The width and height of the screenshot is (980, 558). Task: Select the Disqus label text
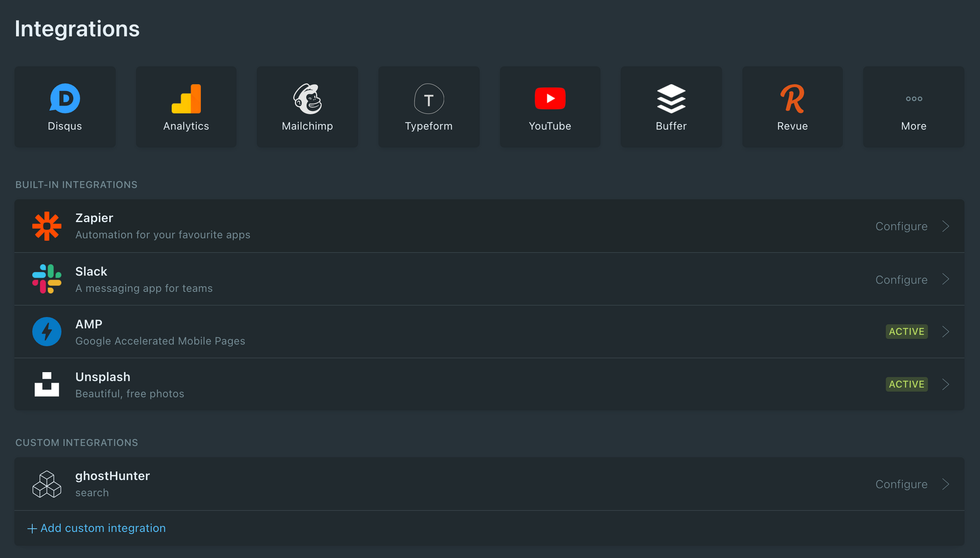(x=65, y=126)
